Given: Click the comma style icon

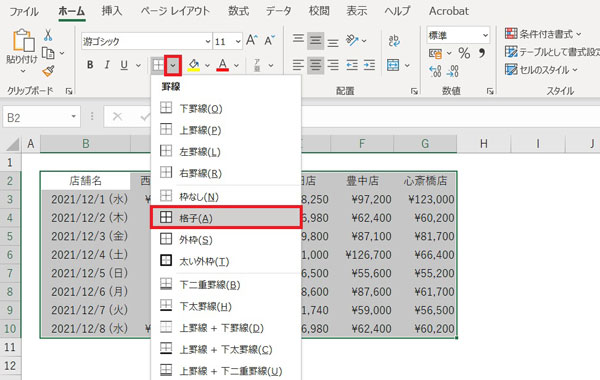Looking at the screenshot, I should click(482, 53).
